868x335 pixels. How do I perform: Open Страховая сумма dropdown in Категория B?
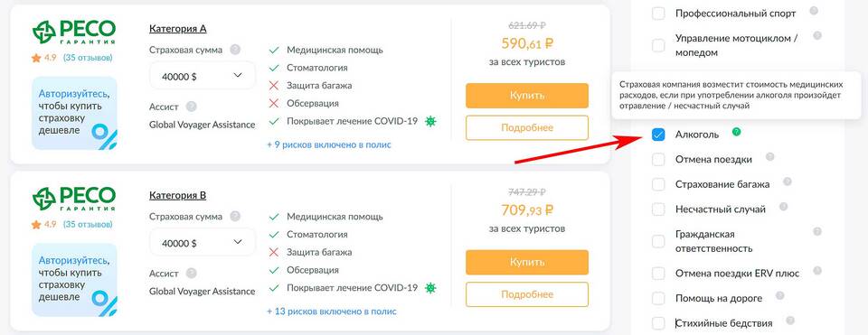pyautogui.click(x=203, y=242)
